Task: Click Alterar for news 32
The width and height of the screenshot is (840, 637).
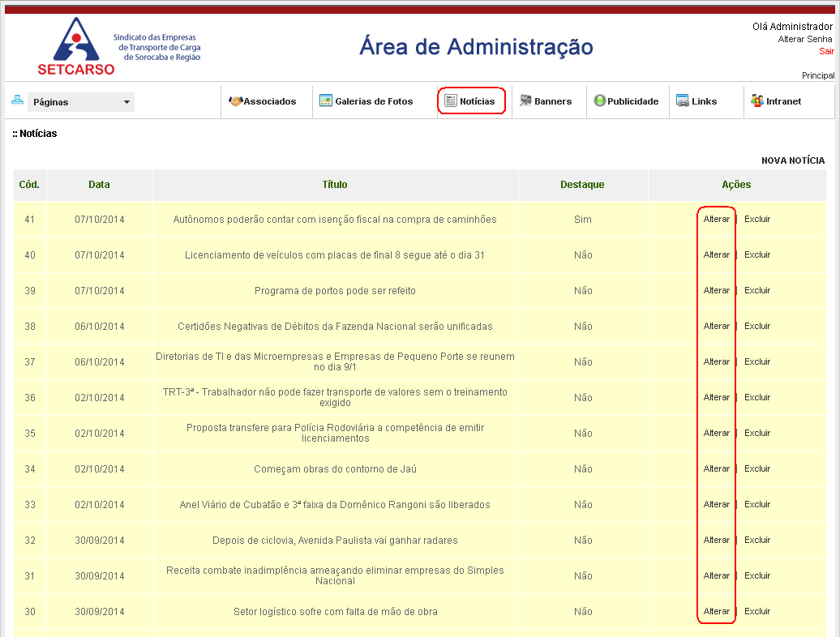Action: click(x=716, y=540)
